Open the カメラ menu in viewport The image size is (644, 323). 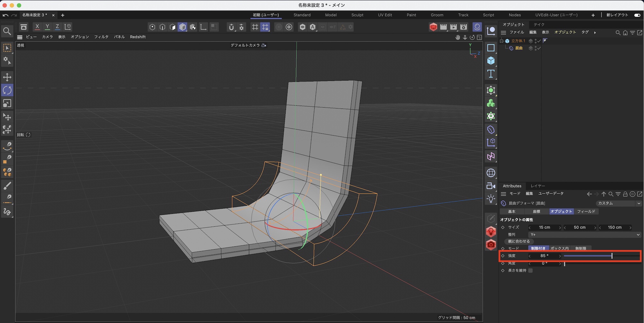tap(47, 37)
